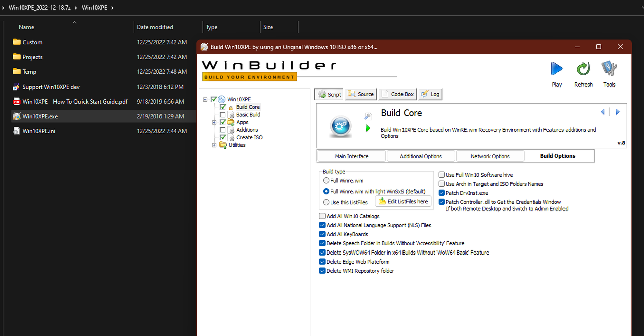This screenshot has width=644, height=336.
Task: Check the Basic Build tree checkbox
Action: pos(223,115)
